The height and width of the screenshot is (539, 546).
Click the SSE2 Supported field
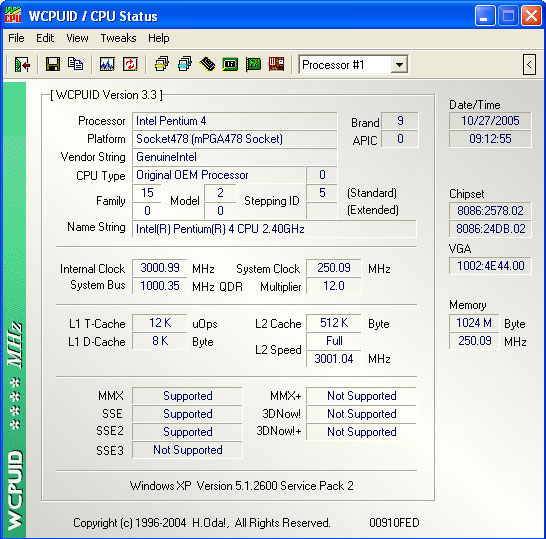tap(187, 432)
